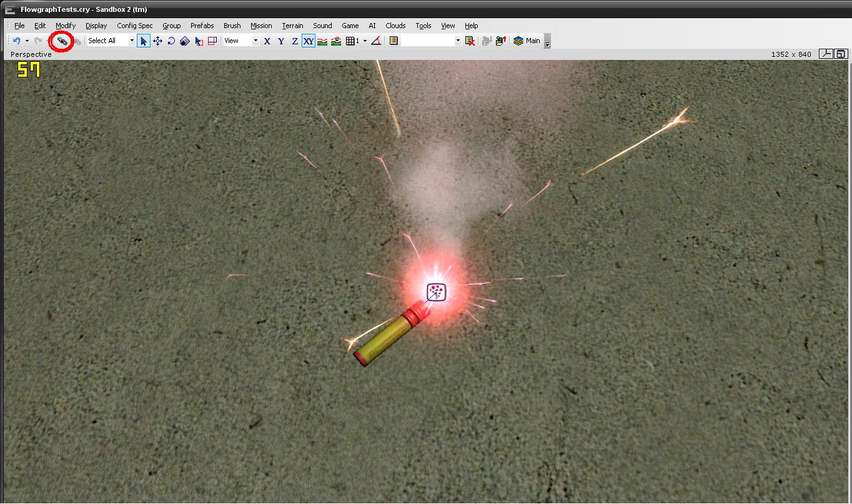
Task: Open the Edit menu
Action: pyautogui.click(x=40, y=26)
